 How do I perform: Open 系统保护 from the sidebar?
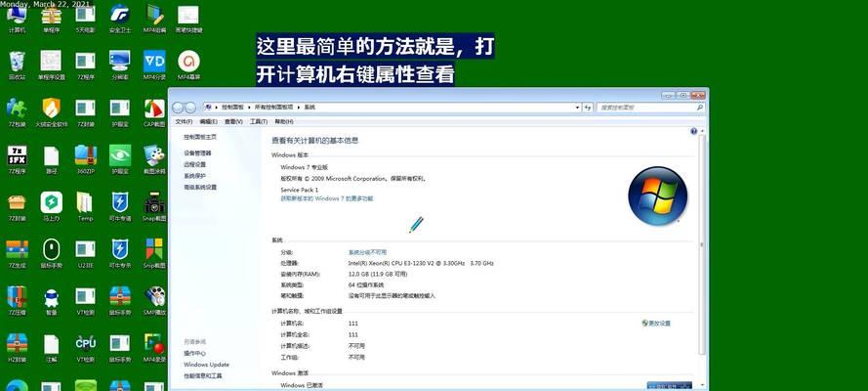pyautogui.click(x=195, y=176)
